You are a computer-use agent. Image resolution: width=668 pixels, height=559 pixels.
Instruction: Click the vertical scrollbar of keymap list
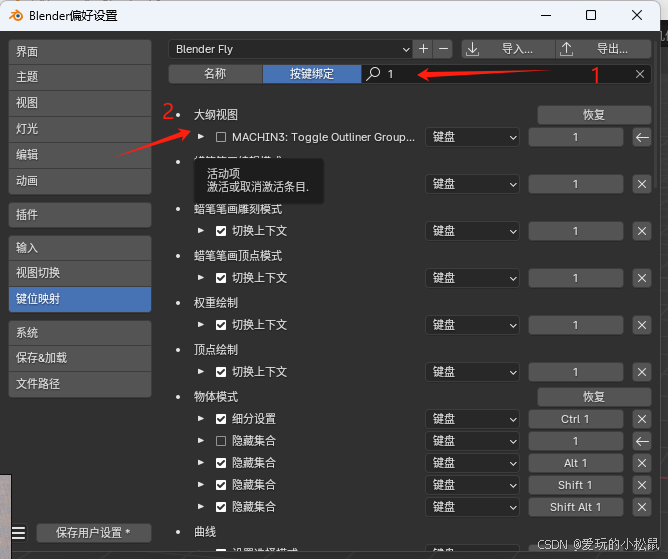656,115
